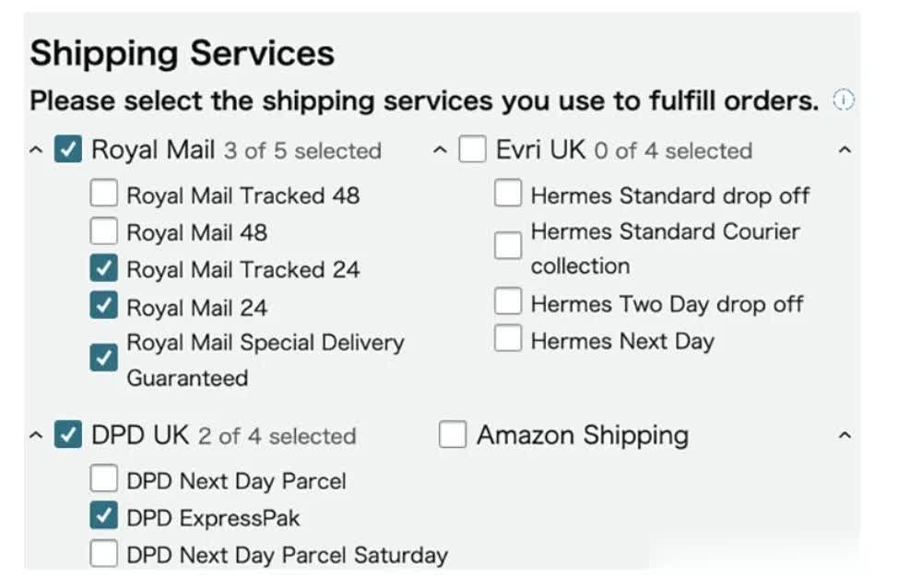Toggle the chevron at far right of Evri UK row
This screenshot has width=898, height=588.
(845, 150)
